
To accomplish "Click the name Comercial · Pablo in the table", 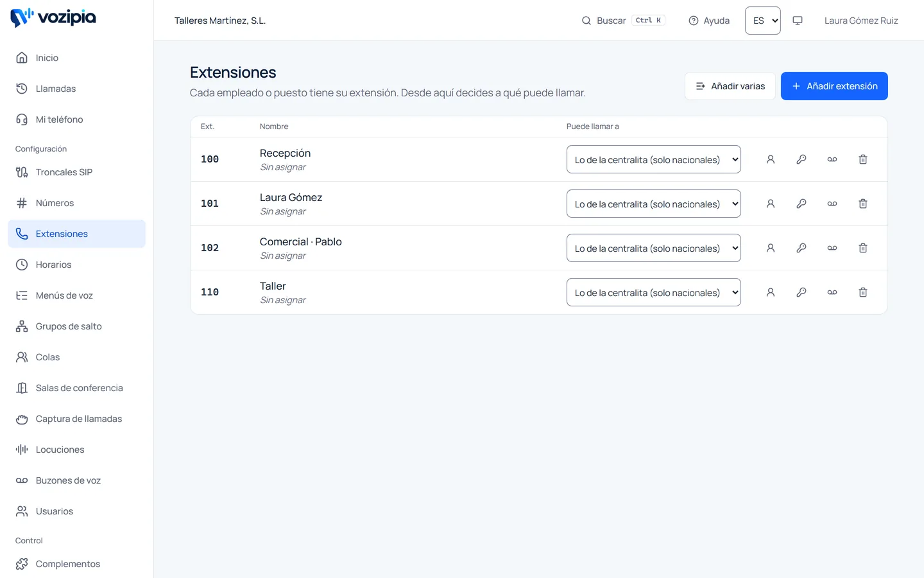I will 300,241.
